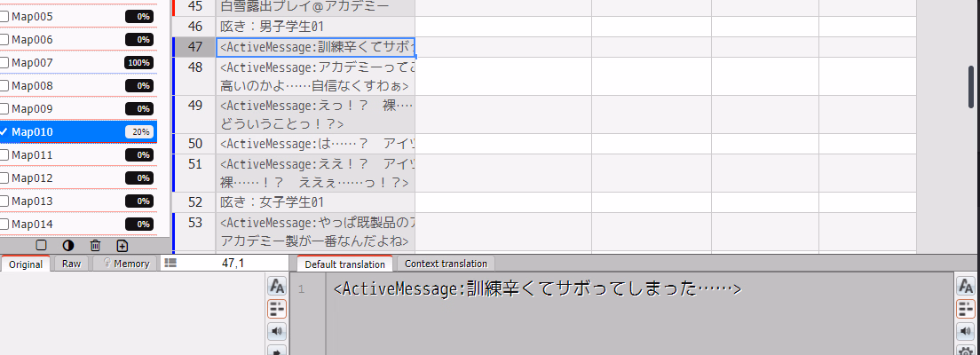Click row 53 cell ending 'アカデミー製が一番なんだよね>'
980x355 pixels.
pos(316,232)
